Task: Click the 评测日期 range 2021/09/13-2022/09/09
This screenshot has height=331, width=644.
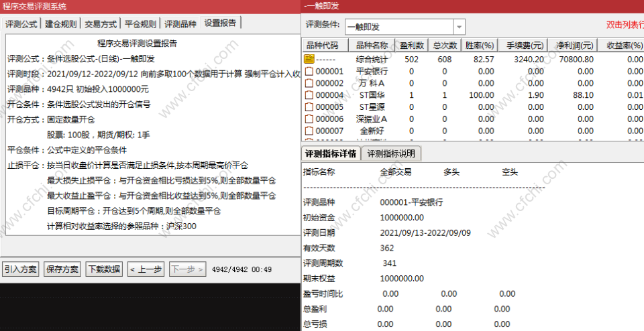Action: coord(425,233)
